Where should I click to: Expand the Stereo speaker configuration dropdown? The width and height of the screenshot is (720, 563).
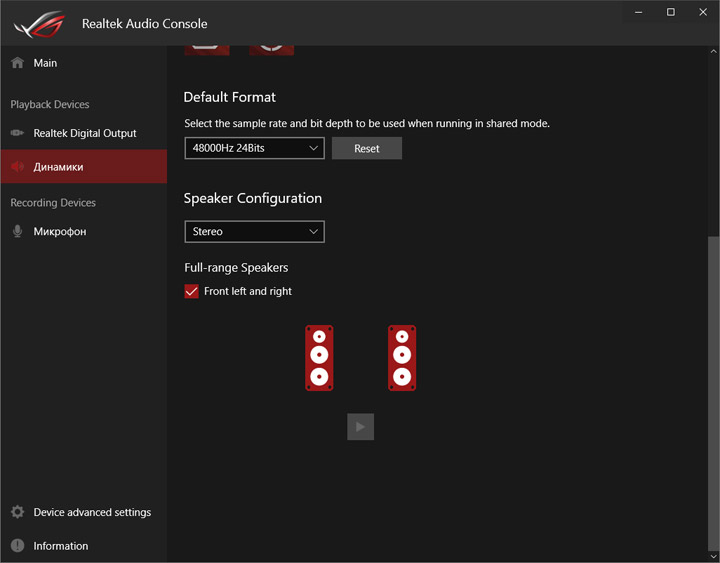point(254,231)
